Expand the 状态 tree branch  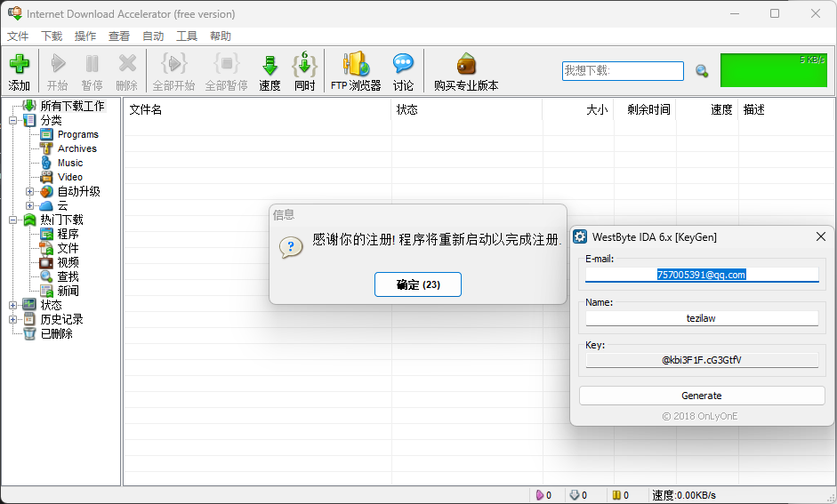pyautogui.click(x=12, y=305)
